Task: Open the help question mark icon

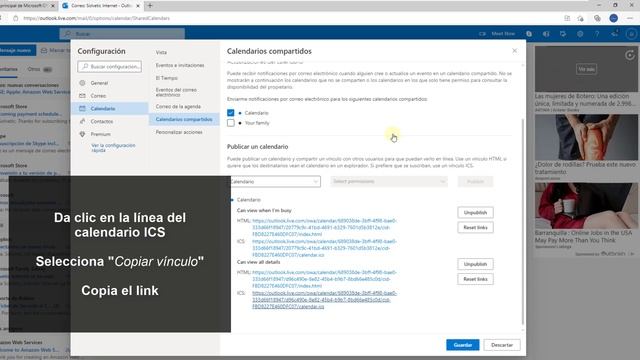Action: point(597,34)
